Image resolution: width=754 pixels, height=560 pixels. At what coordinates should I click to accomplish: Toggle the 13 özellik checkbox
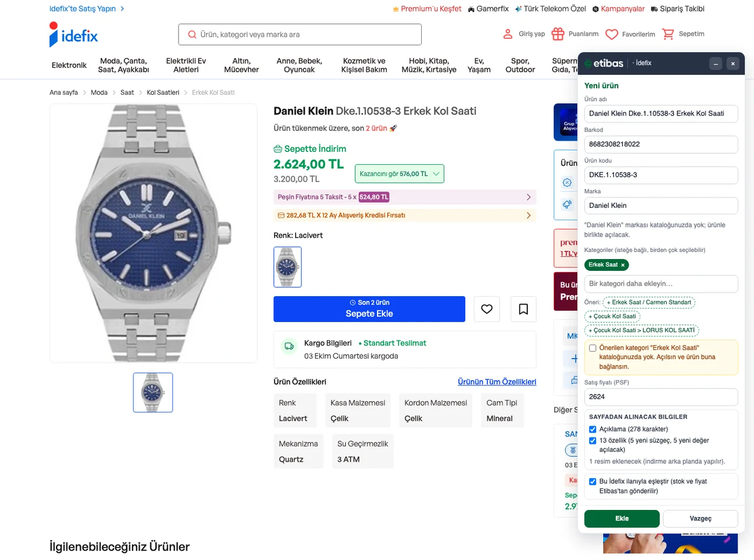coord(593,440)
